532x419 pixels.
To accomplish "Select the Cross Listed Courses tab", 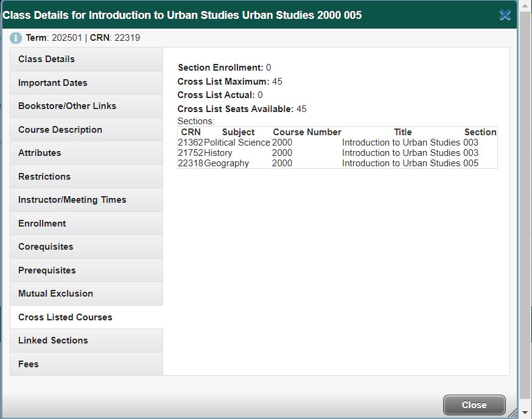I will pos(86,317).
